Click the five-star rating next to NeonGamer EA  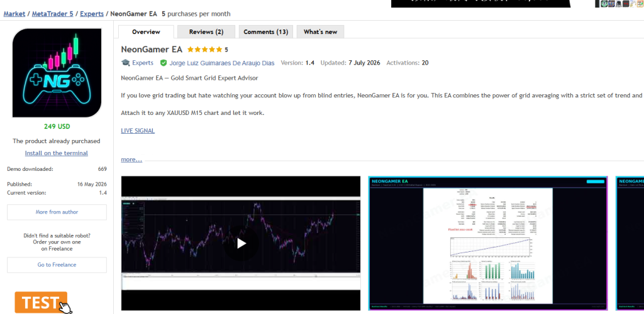[x=204, y=50]
